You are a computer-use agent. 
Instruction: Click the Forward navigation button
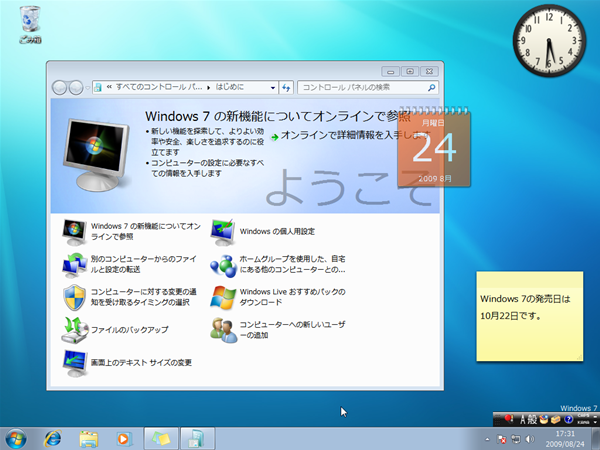point(76,88)
